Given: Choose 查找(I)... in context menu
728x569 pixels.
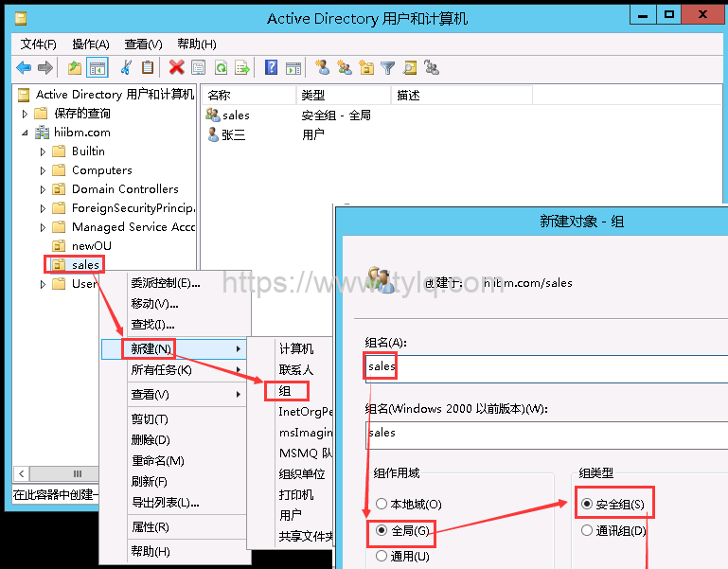Looking at the screenshot, I should click(152, 324).
